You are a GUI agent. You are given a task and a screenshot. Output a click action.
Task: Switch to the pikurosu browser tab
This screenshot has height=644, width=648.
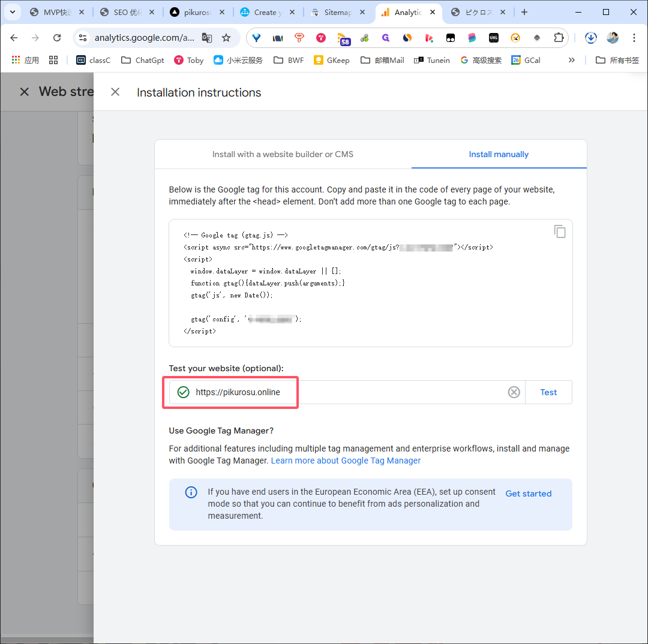click(197, 13)
